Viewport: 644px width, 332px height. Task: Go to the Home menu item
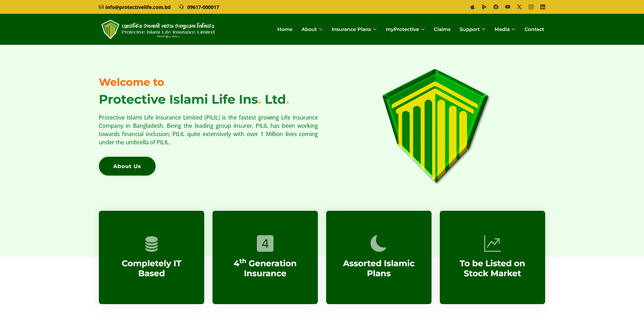pyautogui.click(x=285, y=29)
